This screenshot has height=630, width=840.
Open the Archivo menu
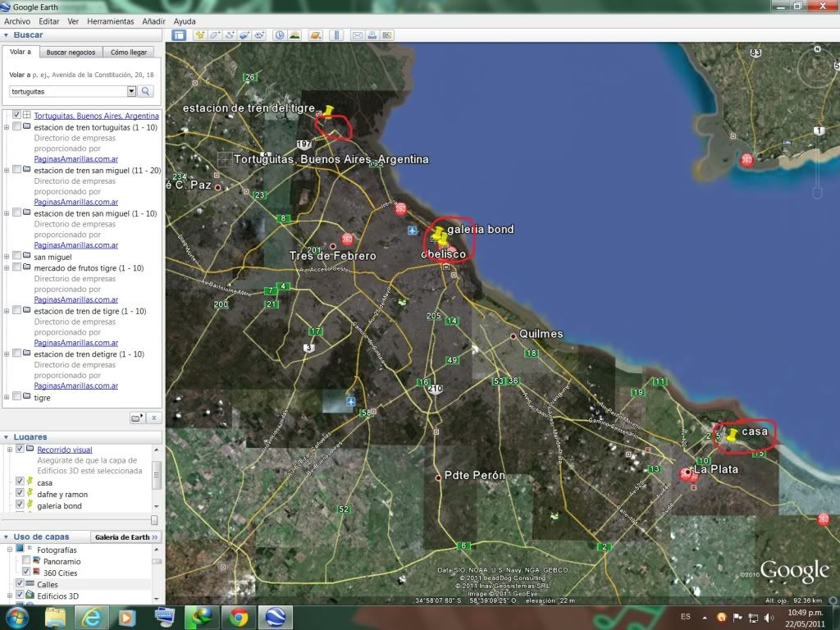17,21
